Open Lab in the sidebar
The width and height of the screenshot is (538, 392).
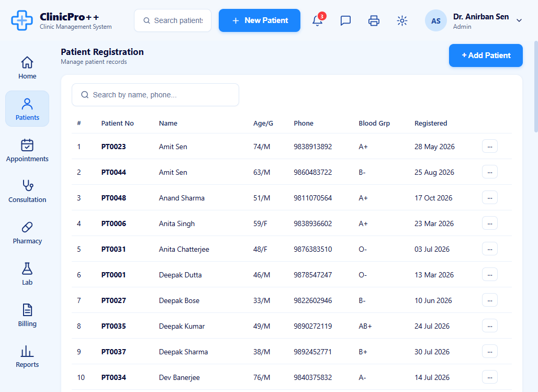(27, 274)
